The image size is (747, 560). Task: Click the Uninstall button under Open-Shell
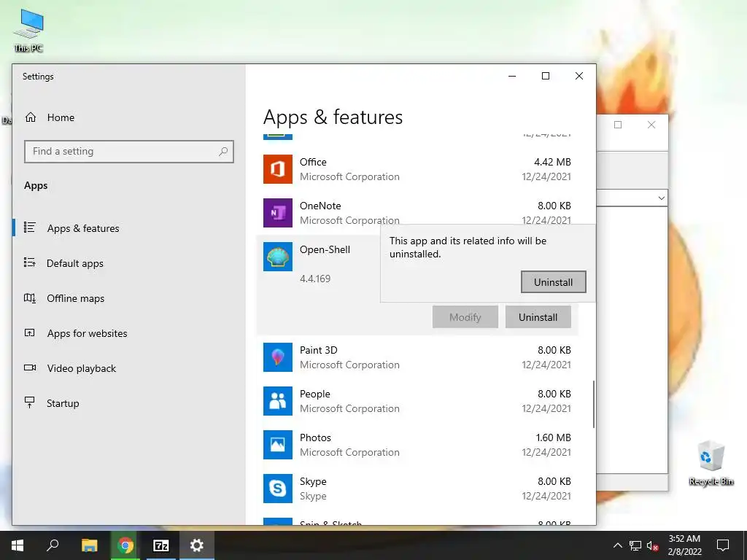coord(538,317)
